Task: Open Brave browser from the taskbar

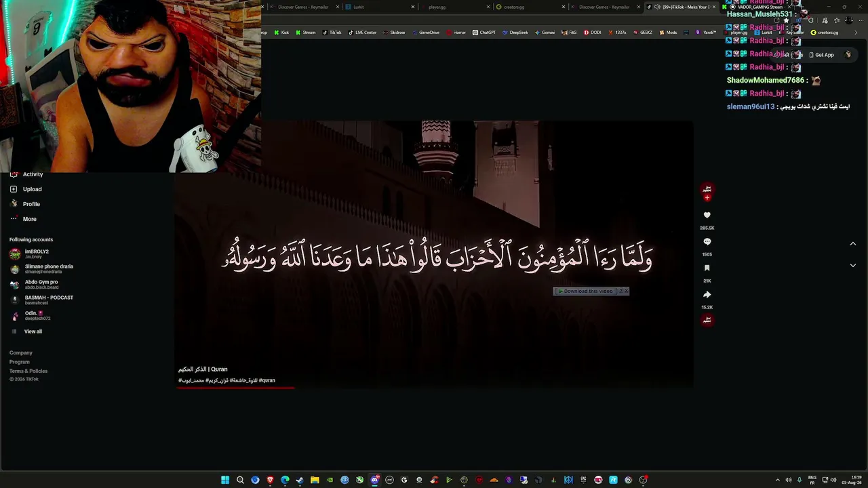Action: click(x=270, y=480)
